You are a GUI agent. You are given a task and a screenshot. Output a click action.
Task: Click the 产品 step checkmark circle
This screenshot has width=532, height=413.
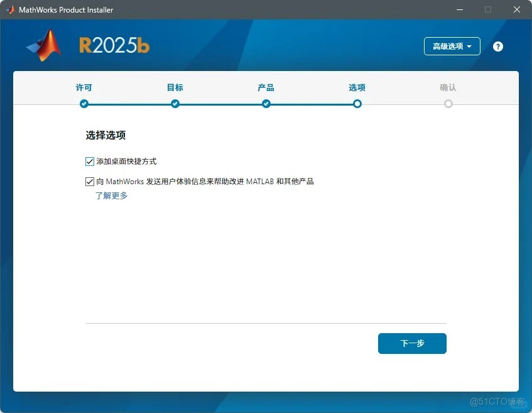pyautogui.click(x=266, y=104)
